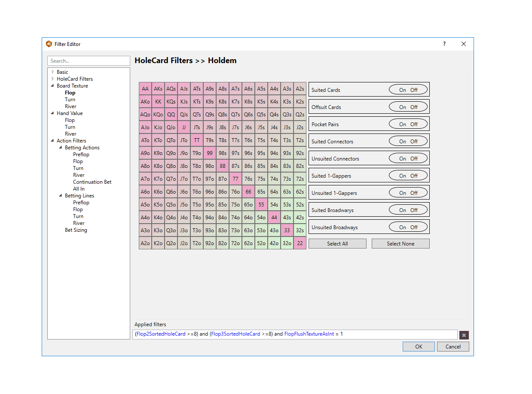Switch the Unsuited Broadways On/Off toggle
The height and width of the screenshot is (394, 532).
[408, 227]
